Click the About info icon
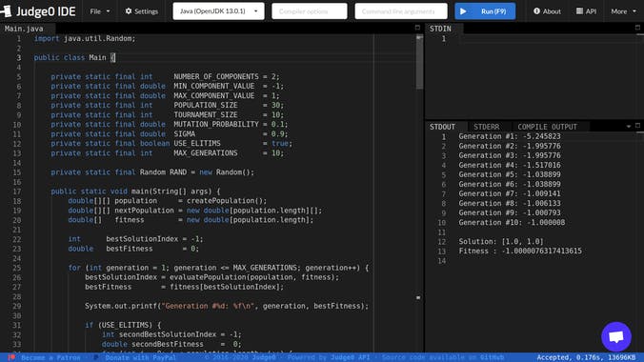This screenshot has height=362, width=644. (x=536, y=11)
